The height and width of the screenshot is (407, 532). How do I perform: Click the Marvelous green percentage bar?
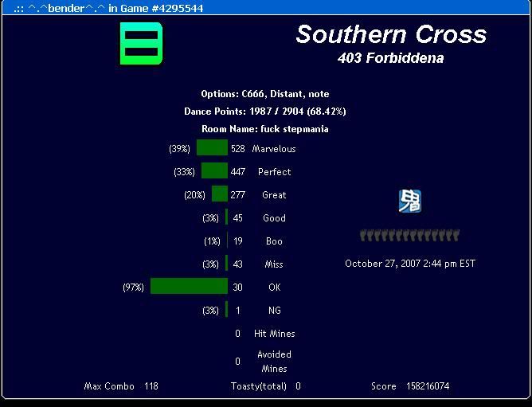[212, 148]
